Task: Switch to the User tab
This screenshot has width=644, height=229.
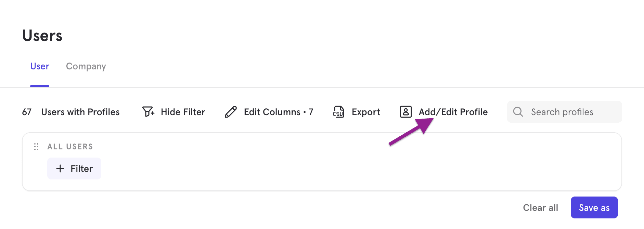Action: [40, 66]
